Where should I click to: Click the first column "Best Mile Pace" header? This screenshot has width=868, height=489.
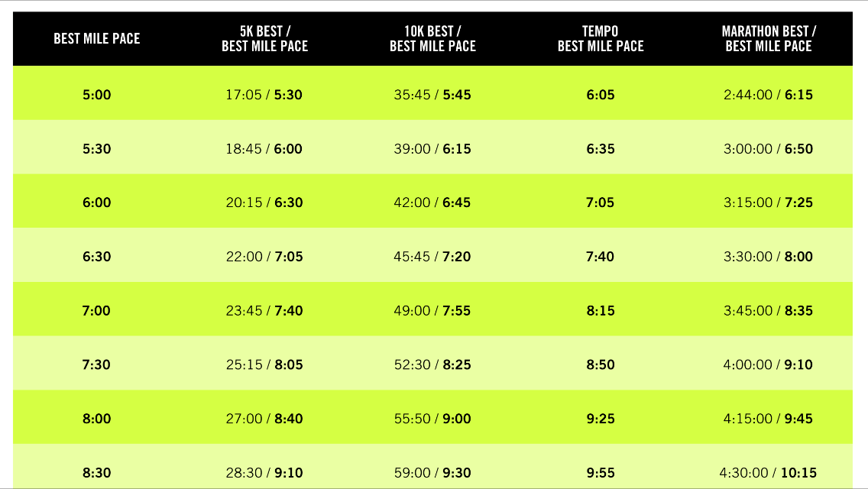point(97,39)
